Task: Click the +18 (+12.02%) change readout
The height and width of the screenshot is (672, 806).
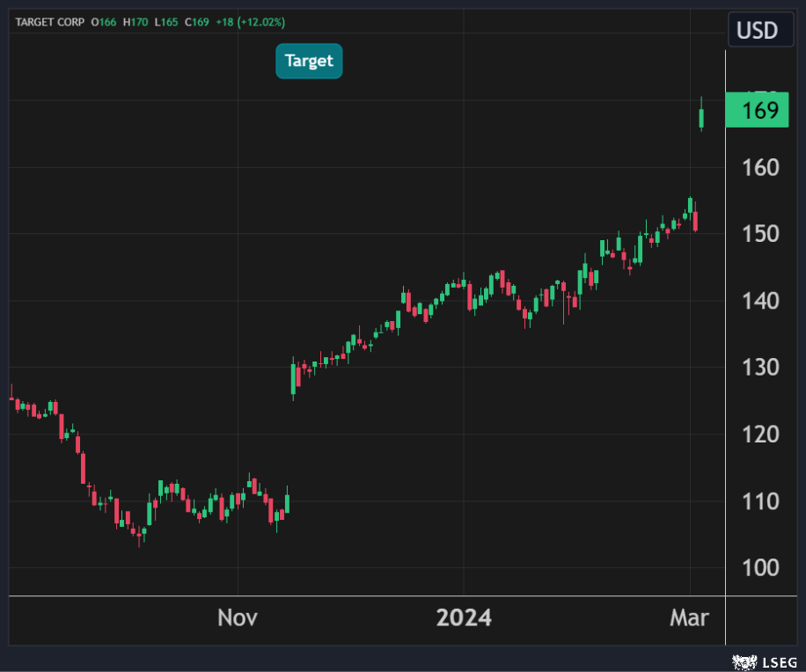Action: pos(251,21)
